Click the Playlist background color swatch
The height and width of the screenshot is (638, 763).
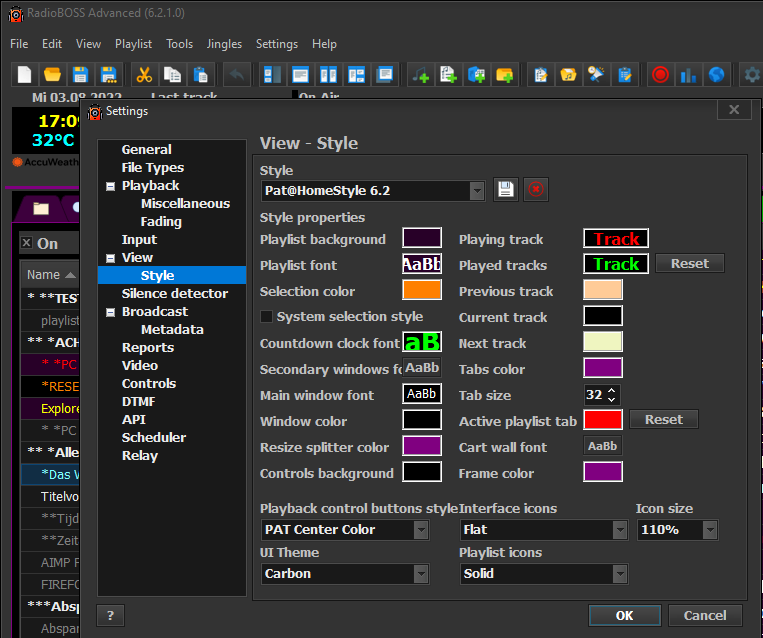click(422, 237)
